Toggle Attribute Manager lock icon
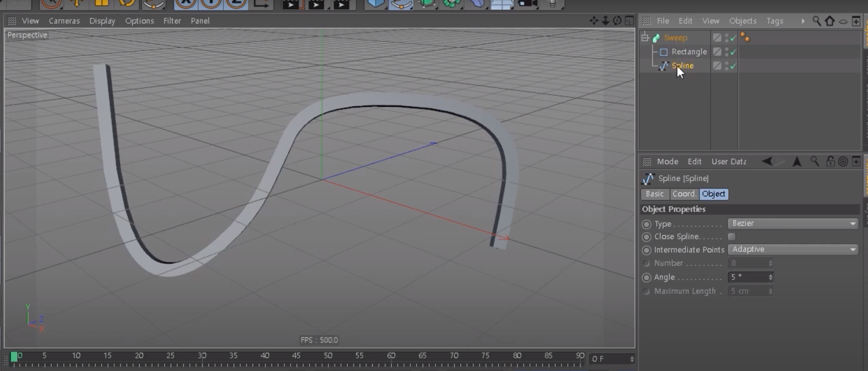Image resolution: width=868 pixels, height=371 pixels. coord(830,161)
